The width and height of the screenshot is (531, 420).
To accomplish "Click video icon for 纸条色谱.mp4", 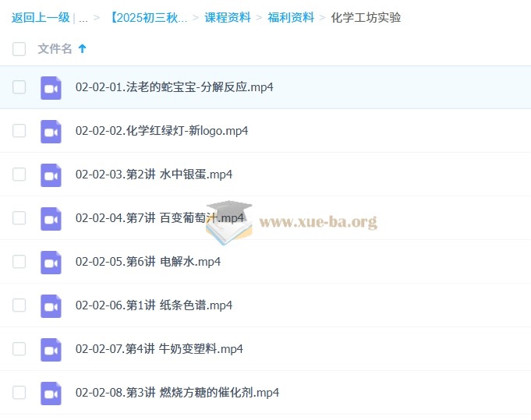I will point(51,305).
